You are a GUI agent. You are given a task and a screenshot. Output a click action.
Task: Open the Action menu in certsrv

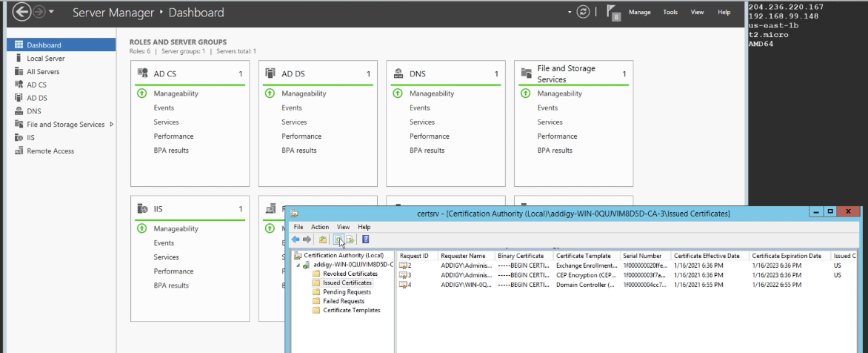[319, 227]
